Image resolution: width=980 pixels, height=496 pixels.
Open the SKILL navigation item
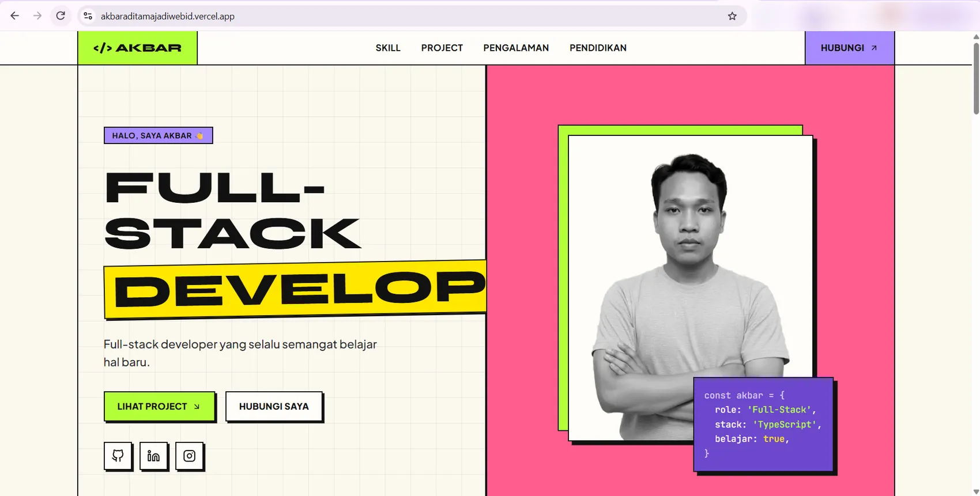pyautogui.click(x=388, y=48)
